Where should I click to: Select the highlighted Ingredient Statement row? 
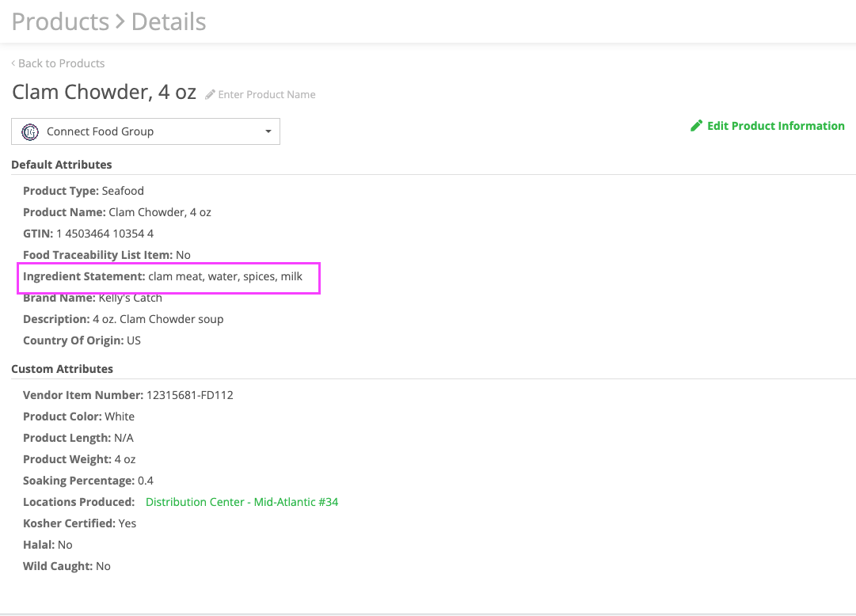[x=169, y=277]
